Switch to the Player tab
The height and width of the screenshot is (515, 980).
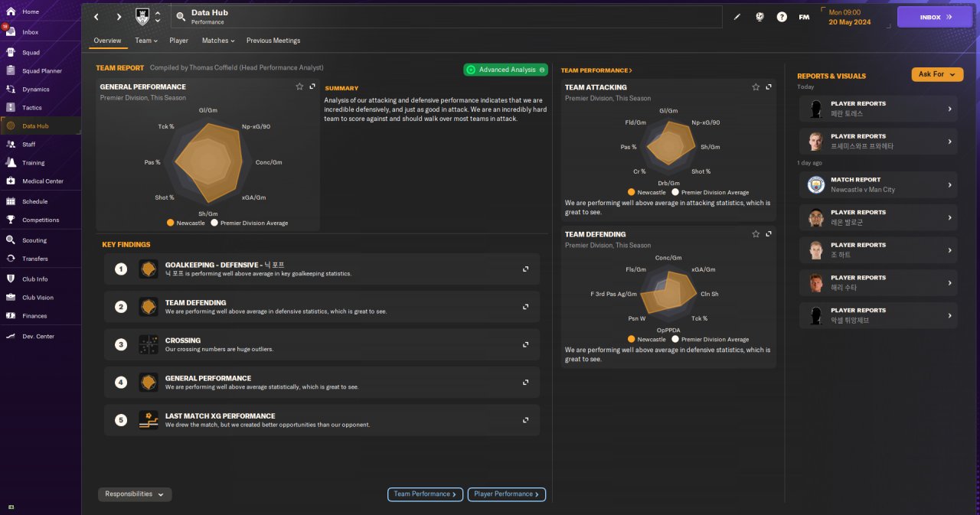click(x=178, y=41)
